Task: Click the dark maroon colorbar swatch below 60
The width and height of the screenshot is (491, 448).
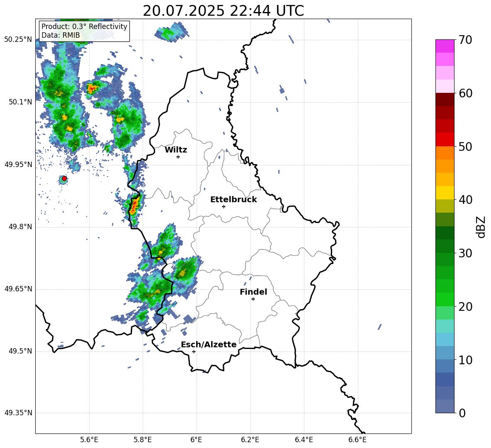Action: point(445,100)
